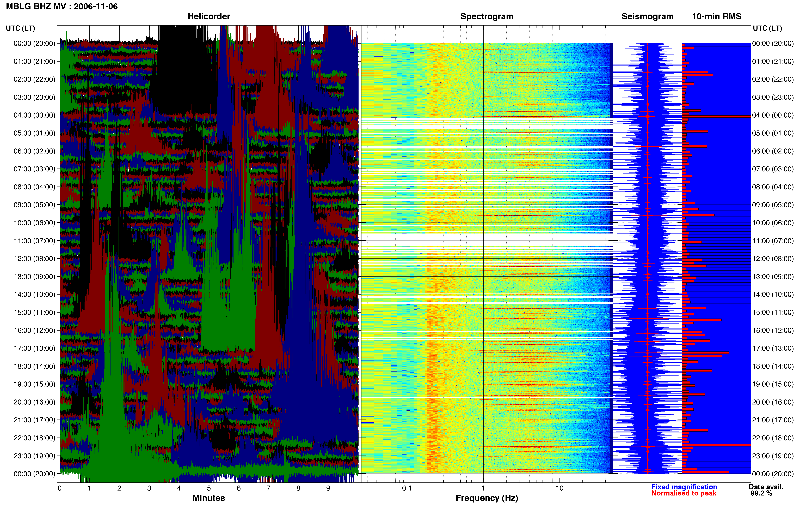
Task: Click '04:00 (00:00)' on the Helicorder time axis
Action: coord(34,115)
